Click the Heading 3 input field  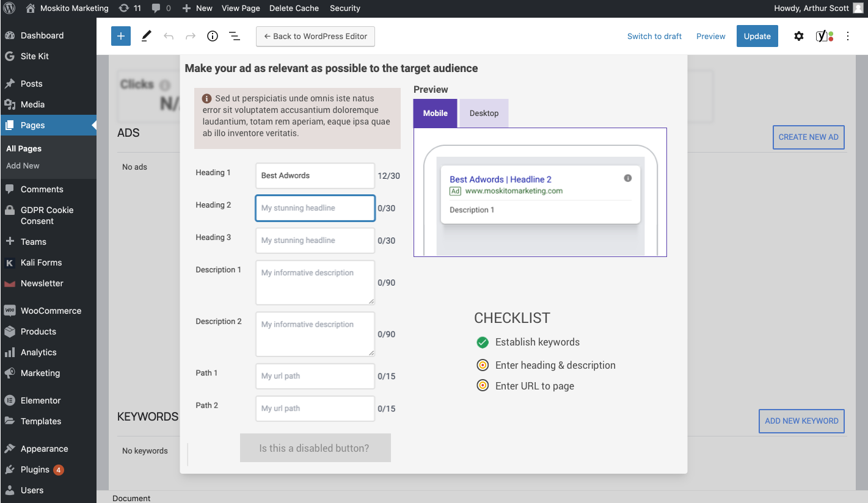click(x=315, y=241)
